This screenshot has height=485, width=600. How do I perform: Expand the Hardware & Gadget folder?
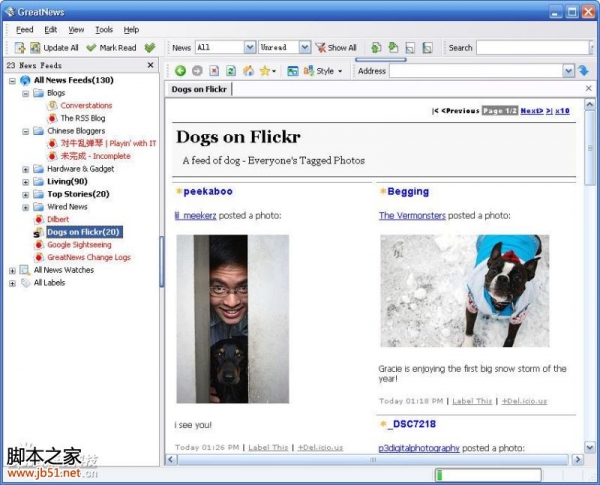25,169
